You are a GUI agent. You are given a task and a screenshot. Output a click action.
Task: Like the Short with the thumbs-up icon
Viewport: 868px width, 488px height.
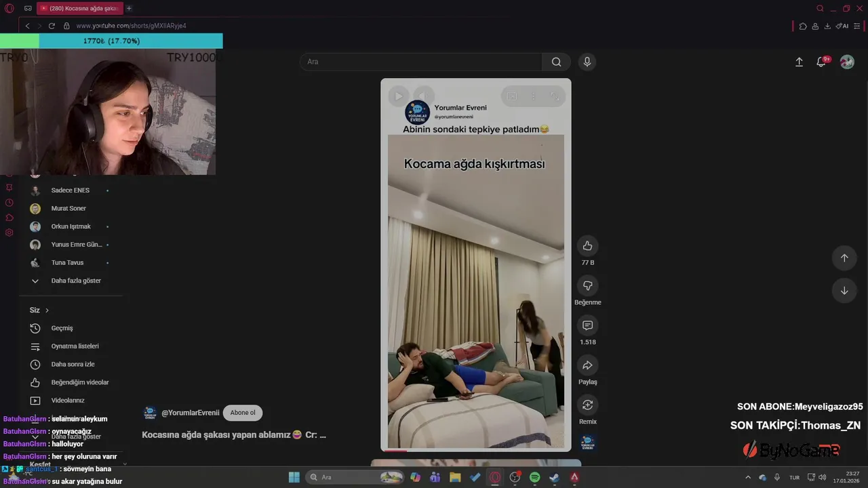click(587, 246)
